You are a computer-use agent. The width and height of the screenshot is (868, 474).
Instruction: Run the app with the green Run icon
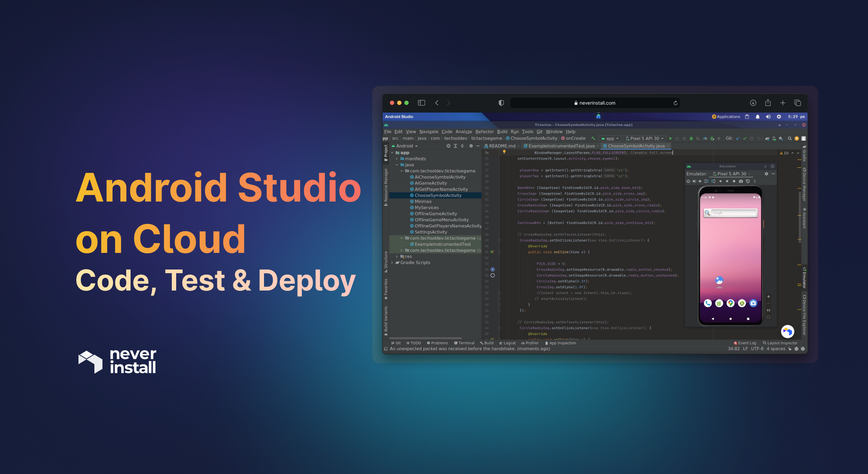pos(671,139)
